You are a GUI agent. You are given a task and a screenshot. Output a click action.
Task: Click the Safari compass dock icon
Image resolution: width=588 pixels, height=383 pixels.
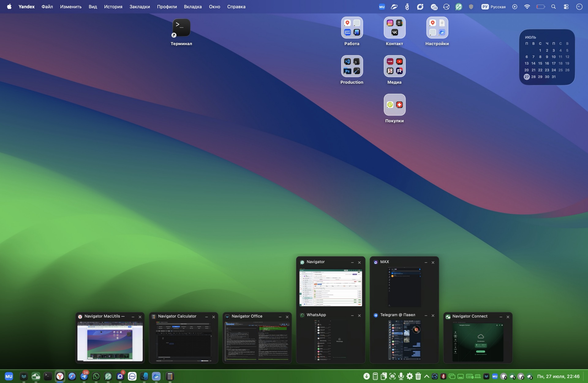pyautogui.click(x=72, y=376)
